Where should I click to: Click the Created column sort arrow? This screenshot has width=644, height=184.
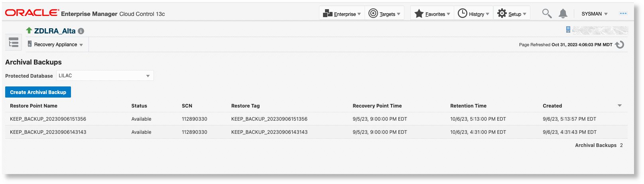coord(620,106)
